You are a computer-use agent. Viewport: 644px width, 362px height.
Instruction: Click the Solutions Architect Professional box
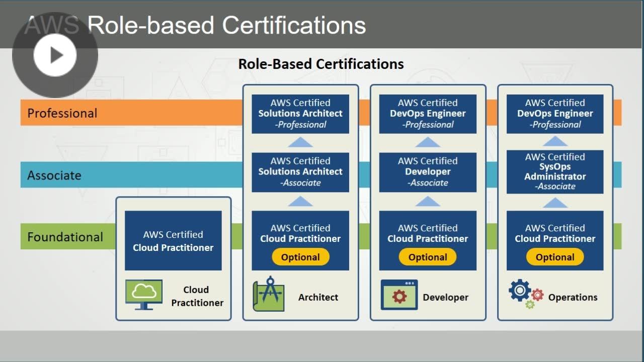(300, 114)
